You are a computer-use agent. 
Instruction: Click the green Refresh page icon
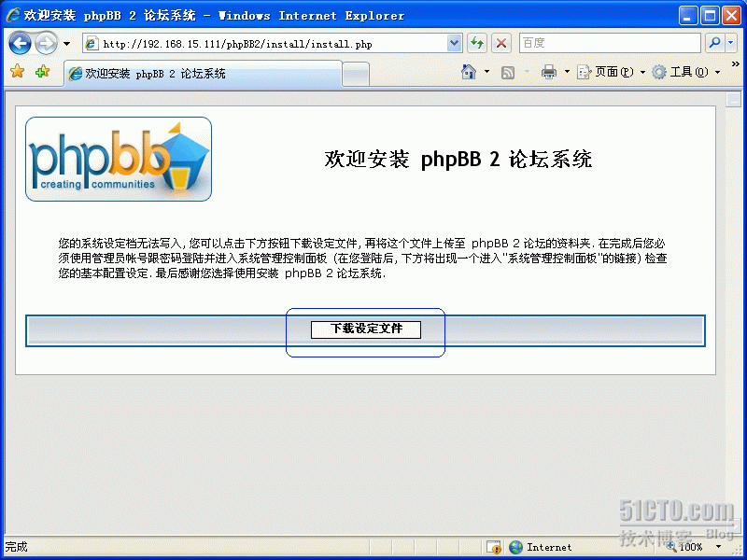tap(477, 44)
